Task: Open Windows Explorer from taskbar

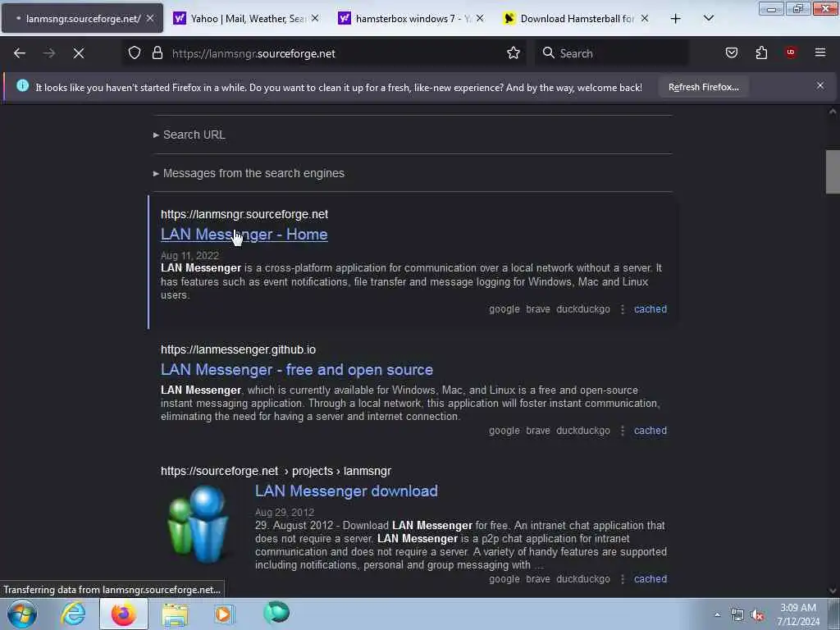Action: tap(175, 614)
